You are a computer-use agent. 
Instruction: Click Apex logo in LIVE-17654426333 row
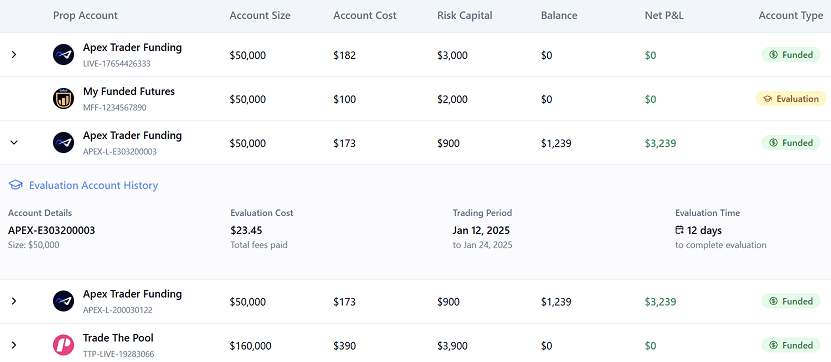[64, 55]
